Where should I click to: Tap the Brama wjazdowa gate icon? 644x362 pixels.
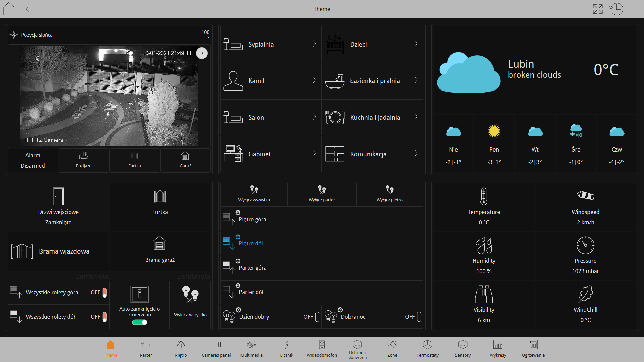22,251
